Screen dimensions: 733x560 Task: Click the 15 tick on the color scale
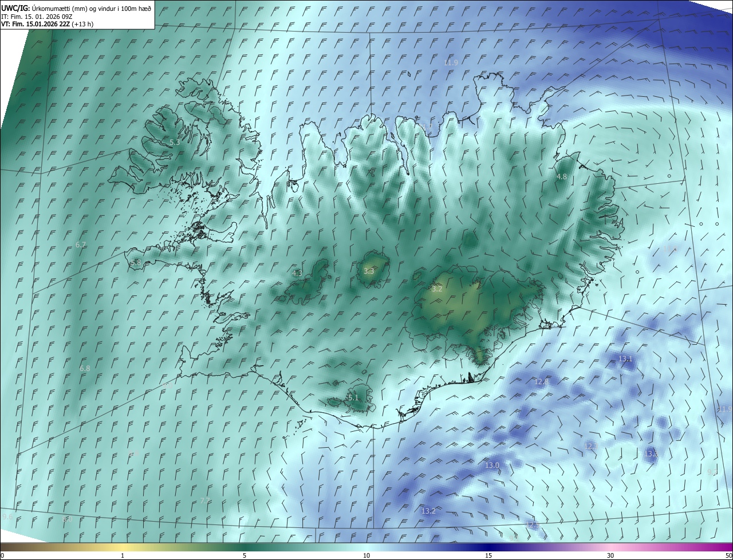pos(488,555)
